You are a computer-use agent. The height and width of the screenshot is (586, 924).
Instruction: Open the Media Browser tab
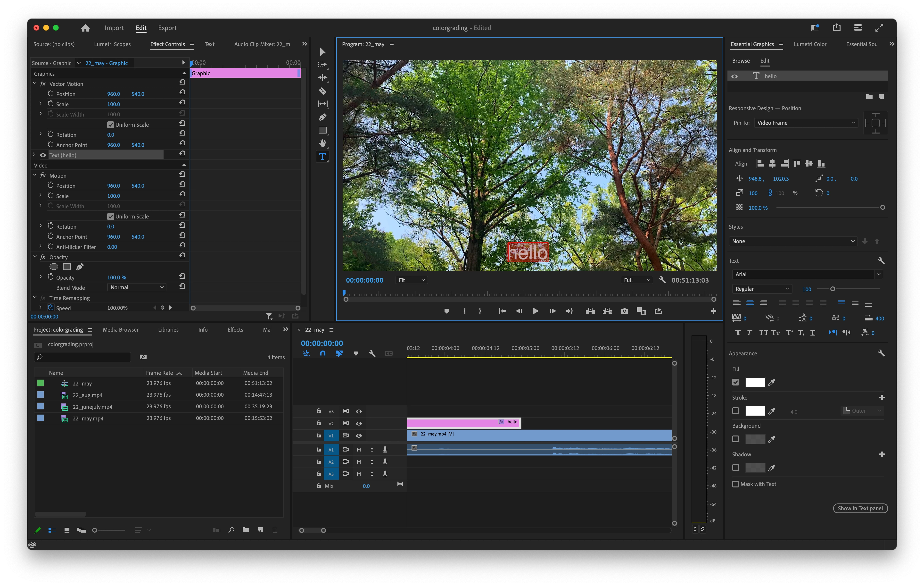[121, 329]
